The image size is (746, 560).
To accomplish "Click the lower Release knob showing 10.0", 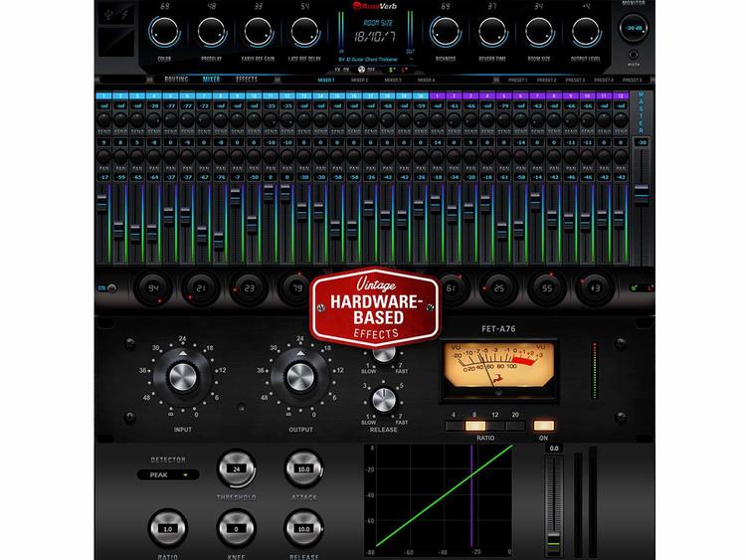I will 304,528.
